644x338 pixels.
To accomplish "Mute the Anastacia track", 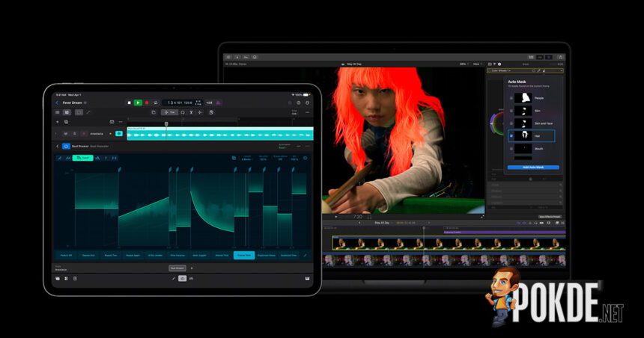I will point(66,134).
